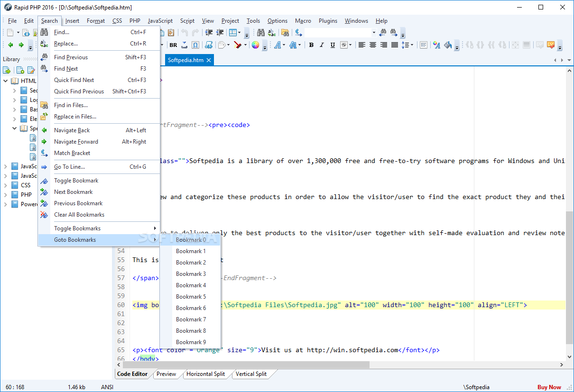The height and width of the screenshot is (392, 574).
Task: Go to Bookmark 7 in submenu
Action: tap(190, 319)
